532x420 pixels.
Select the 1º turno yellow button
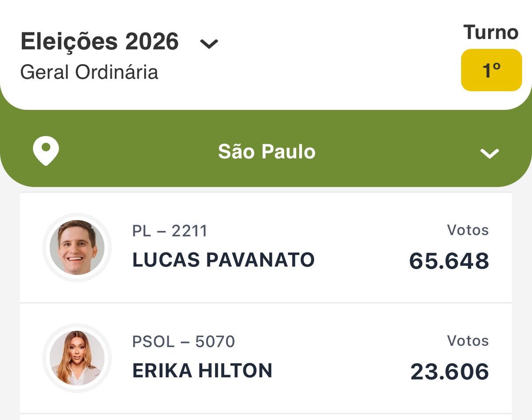tap(491, 70)
